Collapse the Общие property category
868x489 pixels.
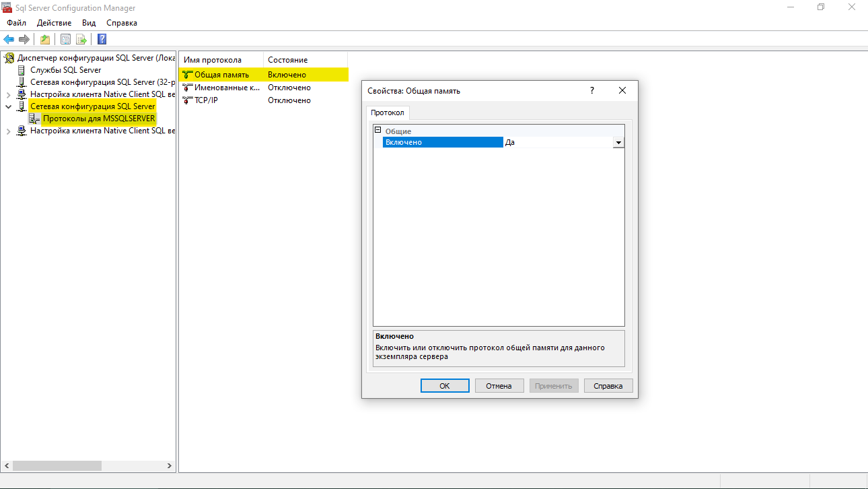[x=378, y=131]
